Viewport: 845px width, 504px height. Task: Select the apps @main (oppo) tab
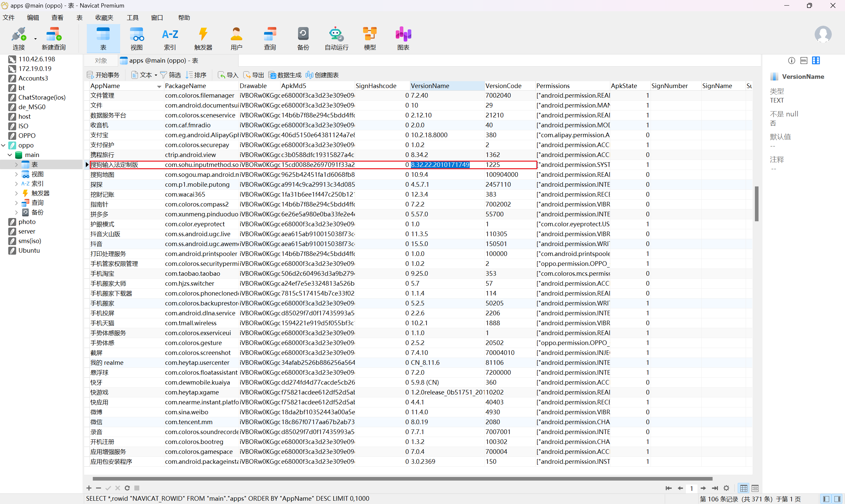pos(178,60)
